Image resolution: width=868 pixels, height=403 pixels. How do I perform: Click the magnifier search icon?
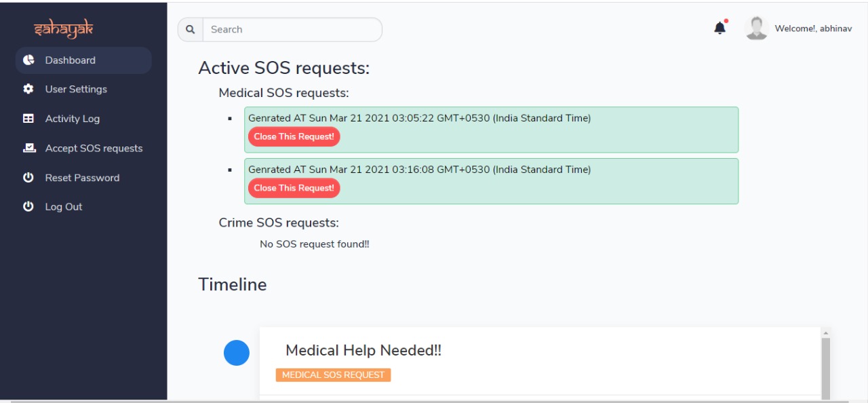pos(191,30)
